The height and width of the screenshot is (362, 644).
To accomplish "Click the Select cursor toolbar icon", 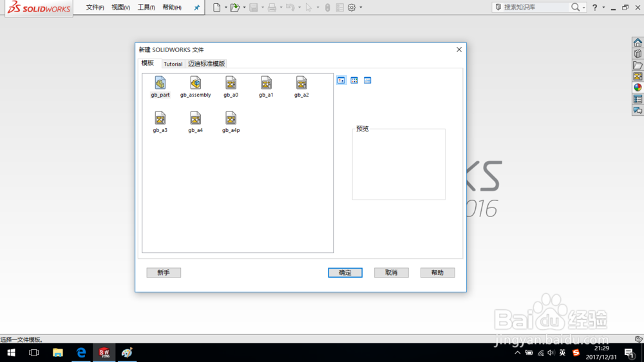I will 309,7.
